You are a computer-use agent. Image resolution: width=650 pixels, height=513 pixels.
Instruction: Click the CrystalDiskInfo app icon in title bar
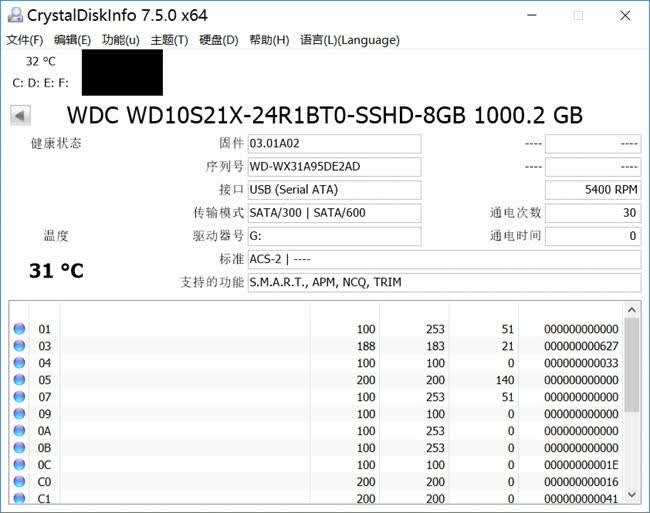pyautogui.click(x=15, y=15)
